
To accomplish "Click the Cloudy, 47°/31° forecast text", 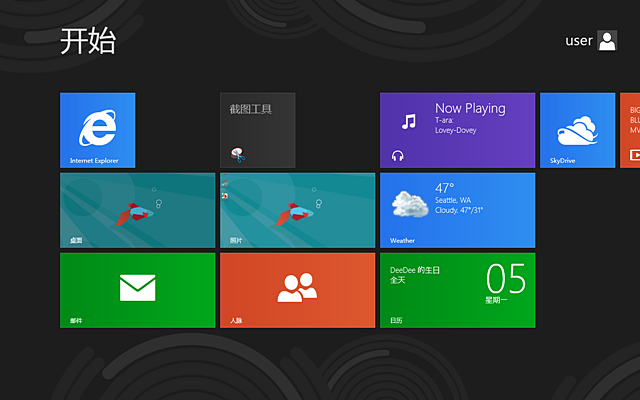I will (459, 210).
